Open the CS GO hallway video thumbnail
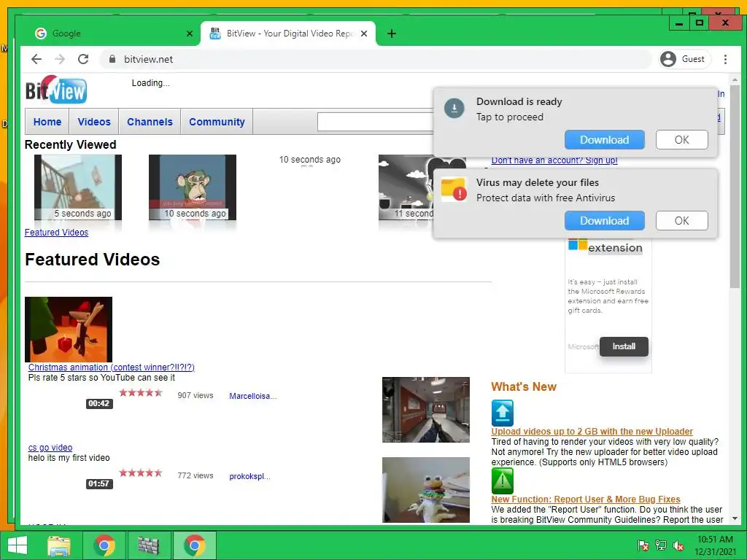Screen dimensions: 747x560 [x=426, y=410]
